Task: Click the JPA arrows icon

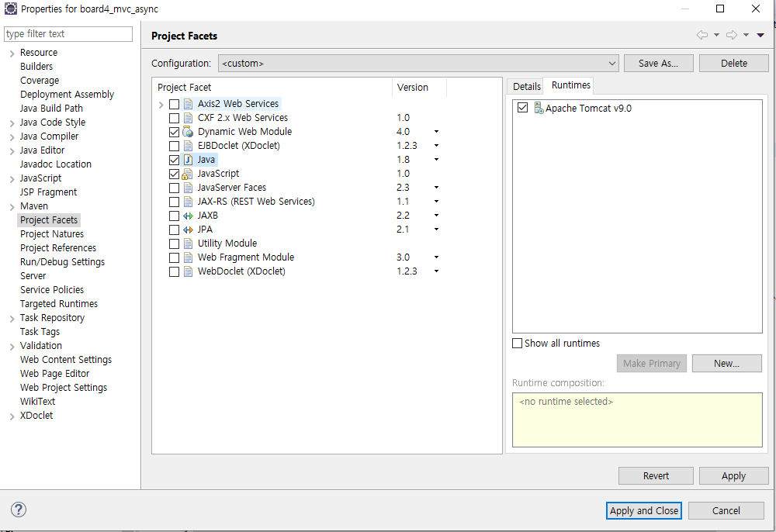Action: pyautogui.click(x=188, y=230)
